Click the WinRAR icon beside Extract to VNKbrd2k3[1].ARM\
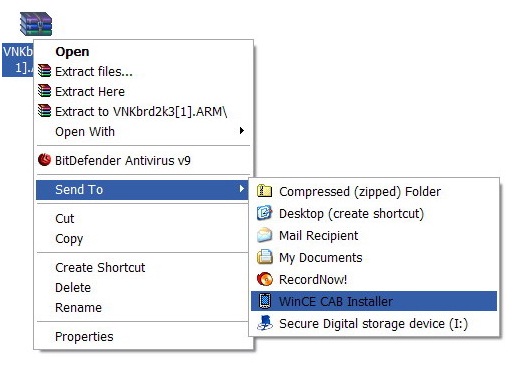Screen dimensions: 519x382 coord(44,111)
